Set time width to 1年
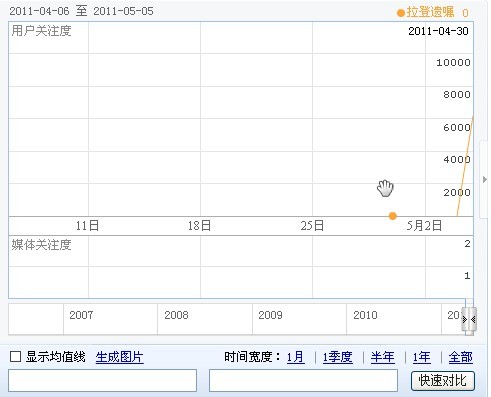The height and width of the screenshot is (397, 491). tap(422, 357)
